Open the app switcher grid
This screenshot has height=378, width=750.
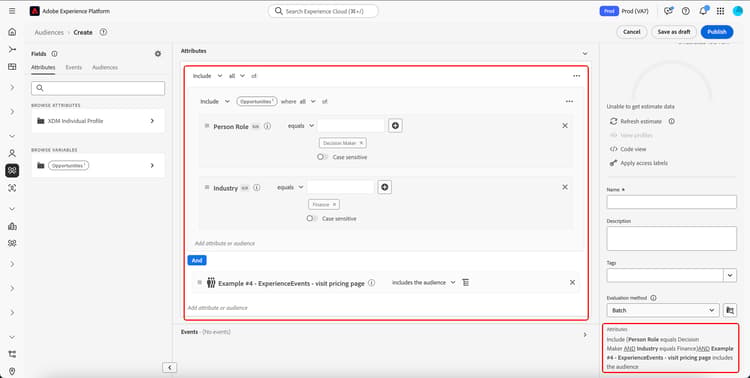coord(720,11)
